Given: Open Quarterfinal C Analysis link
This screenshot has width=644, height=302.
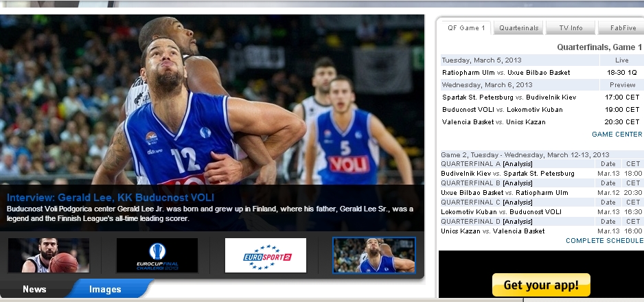Looking at the screenshot, I should click(518, 202).
